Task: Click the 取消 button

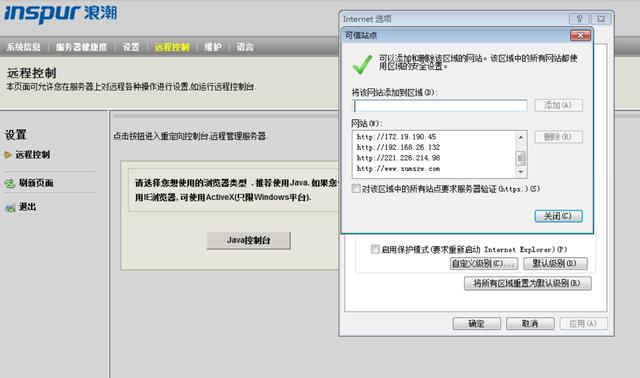Action: (530, 324)
